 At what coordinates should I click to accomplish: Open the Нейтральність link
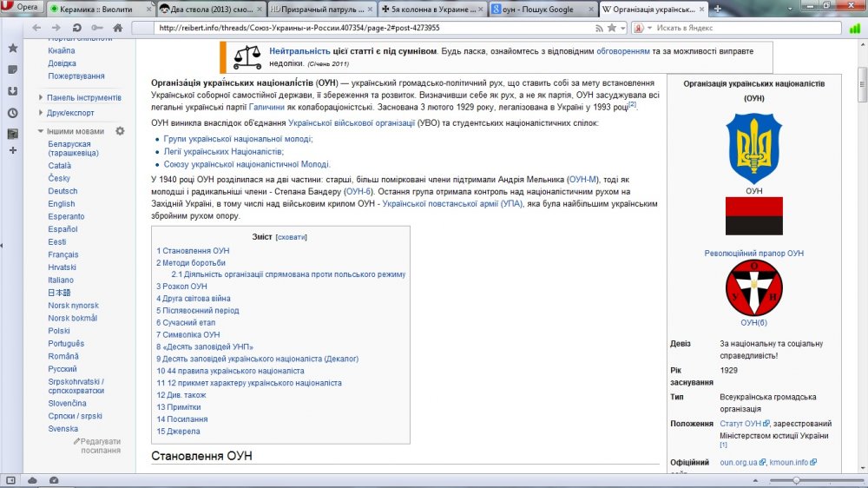(x=299, y=51)
